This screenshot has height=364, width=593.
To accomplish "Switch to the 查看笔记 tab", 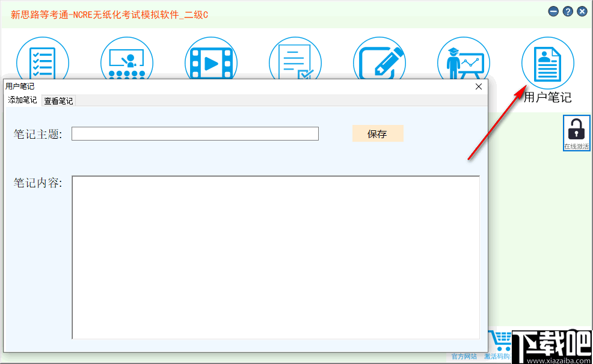I will pyautogui.click(x=58, y=100).
